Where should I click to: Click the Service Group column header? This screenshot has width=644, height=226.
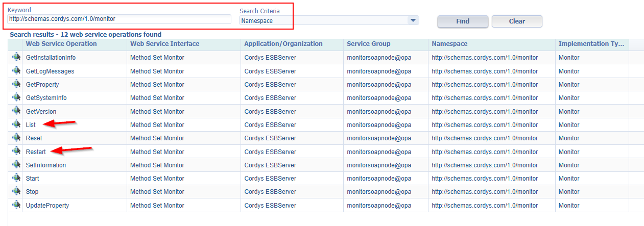[368, 44]
